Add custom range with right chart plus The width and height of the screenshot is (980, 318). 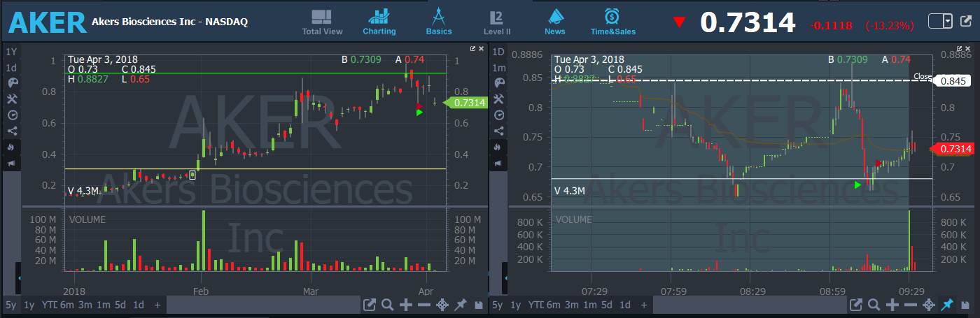point(643,305)
